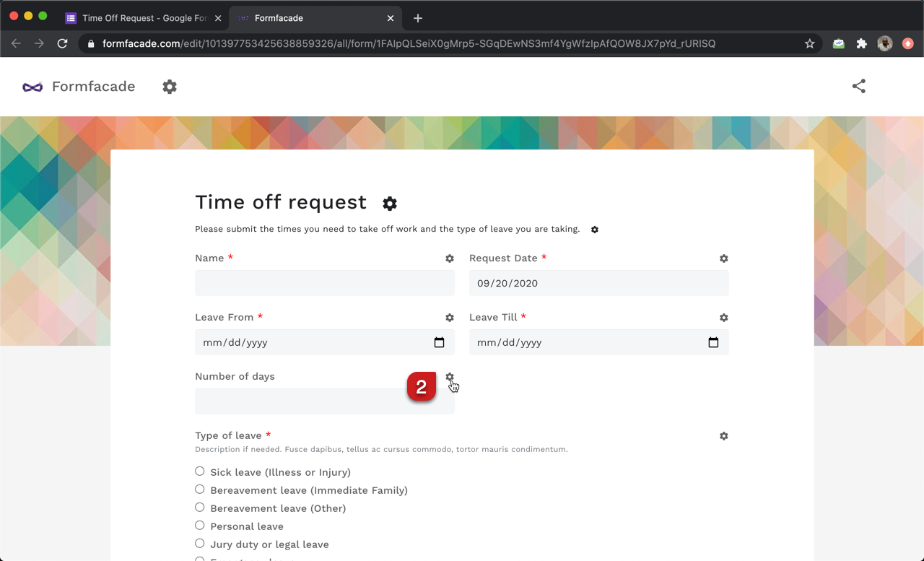Select Bereavement leave (Immediate Family)
This screenshot has width=924, height=561.
(x=199, y=489)
